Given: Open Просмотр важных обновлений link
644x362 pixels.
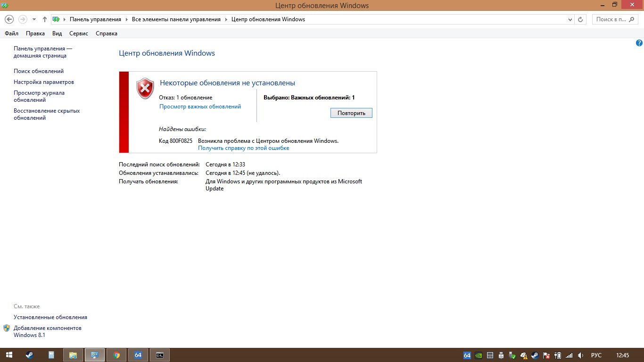Looking at the screenshot, I should (200, 107).
